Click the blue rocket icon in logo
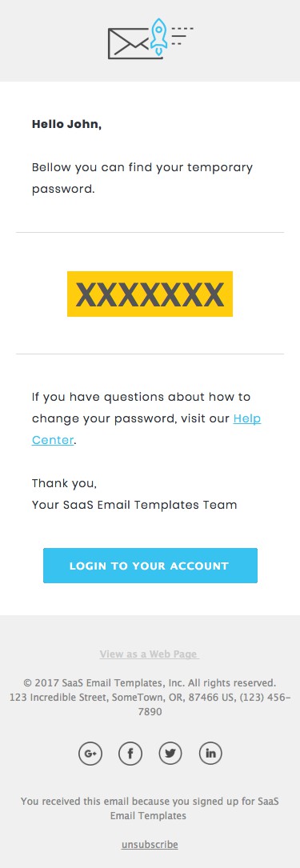 [159, 36]
